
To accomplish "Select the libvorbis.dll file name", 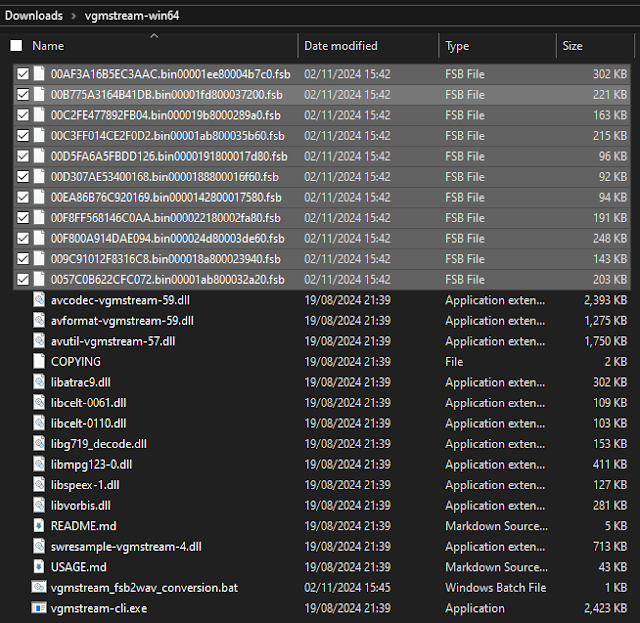I will [80, 505].
